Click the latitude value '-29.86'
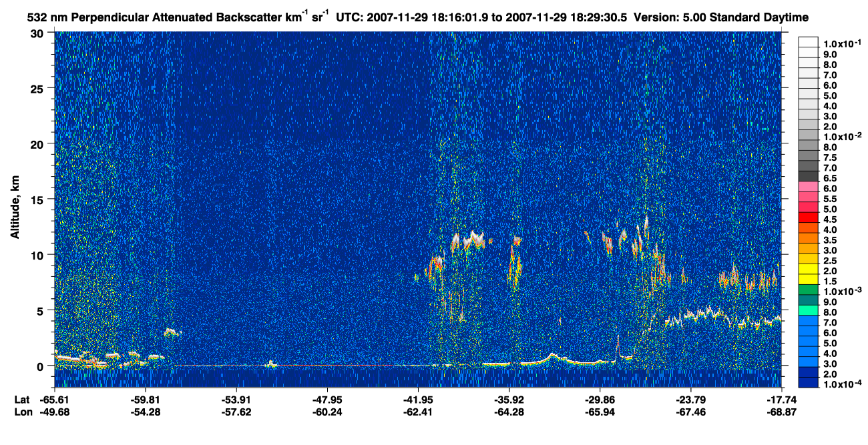The height and width of the screenshot is (445, 868). 600,400
